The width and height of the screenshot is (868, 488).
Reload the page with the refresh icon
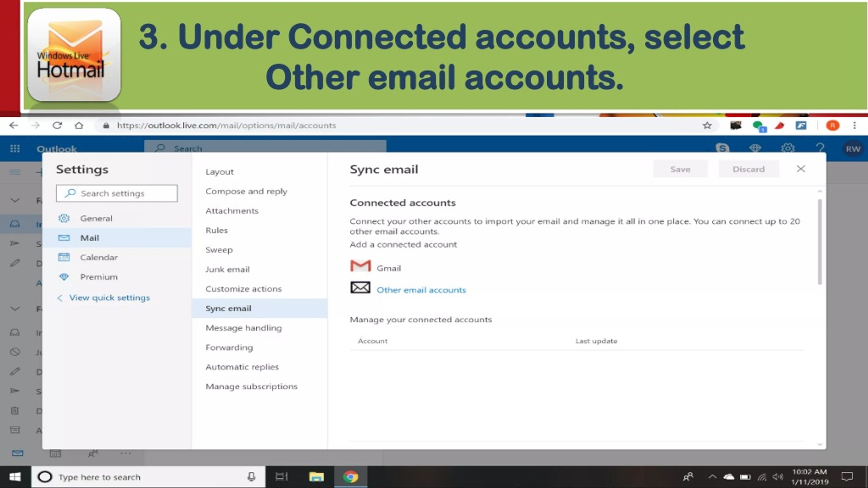pyautogui.click(x=57, y=125)
